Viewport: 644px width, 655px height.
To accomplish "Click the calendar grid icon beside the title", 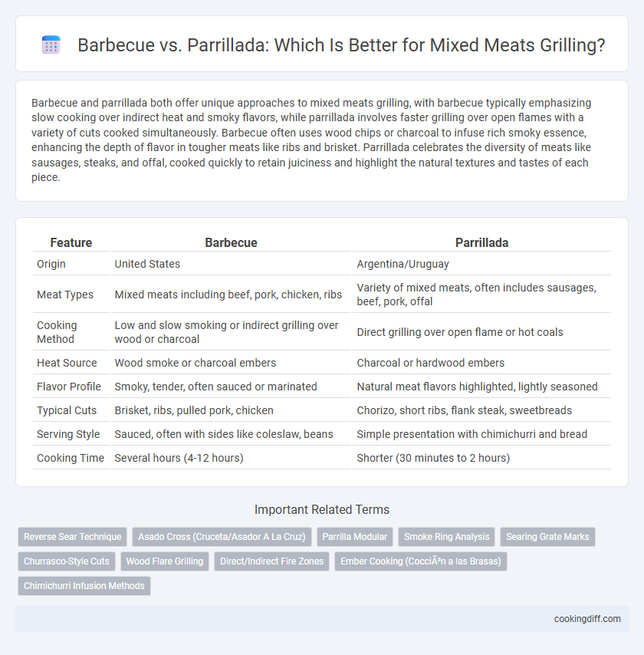I will tap(51, 44).
